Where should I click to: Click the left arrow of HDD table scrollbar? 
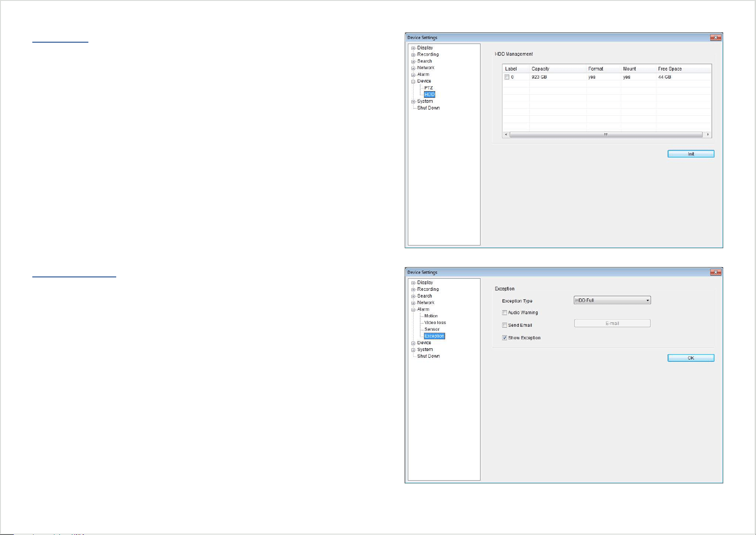pyautogui.click(x=506, y=135)
